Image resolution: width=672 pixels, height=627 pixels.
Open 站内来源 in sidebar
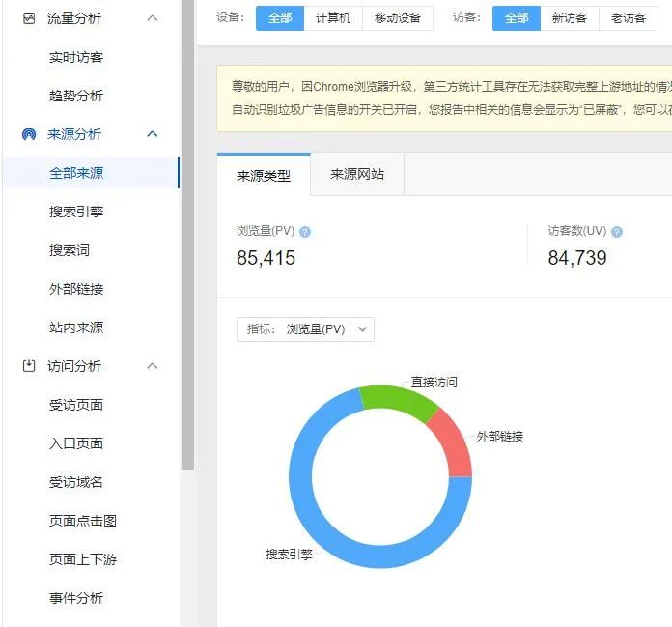click(x=76, y=328)
